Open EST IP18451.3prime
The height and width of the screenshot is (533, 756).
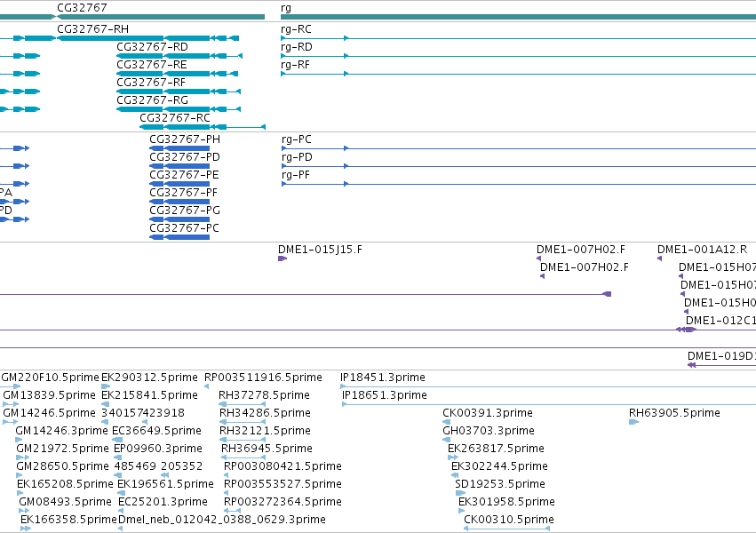383,378
